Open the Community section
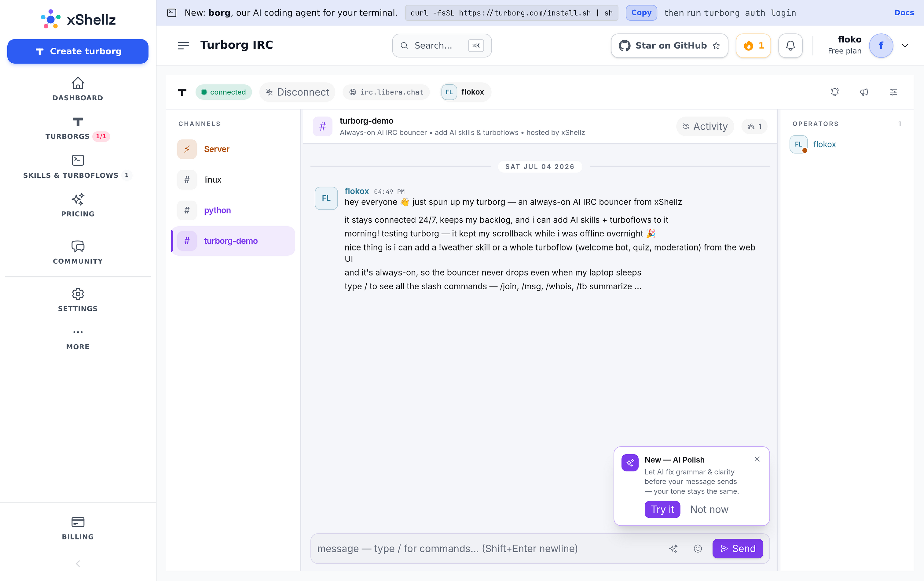Image resolution: width=924 pixels, height=581 pixels. [78, 253]
